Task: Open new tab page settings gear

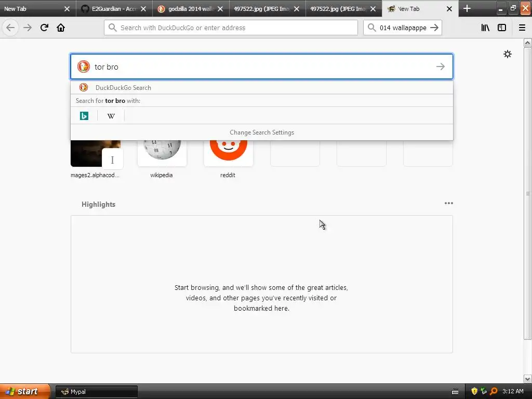Action: [508, 54]
